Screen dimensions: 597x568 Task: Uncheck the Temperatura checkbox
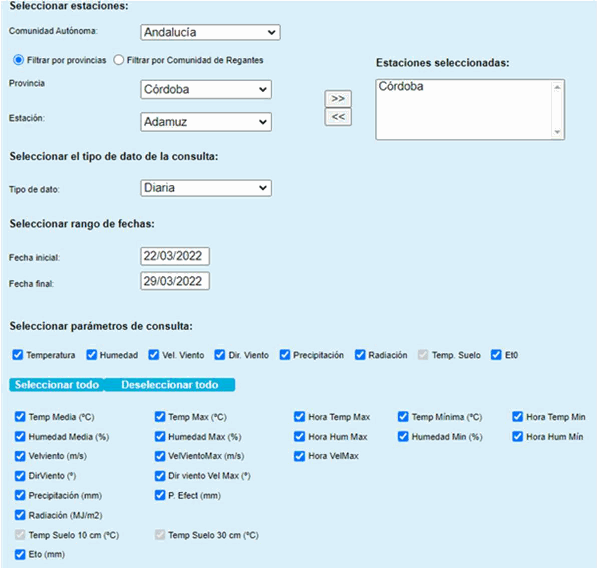tap(18, 355)
